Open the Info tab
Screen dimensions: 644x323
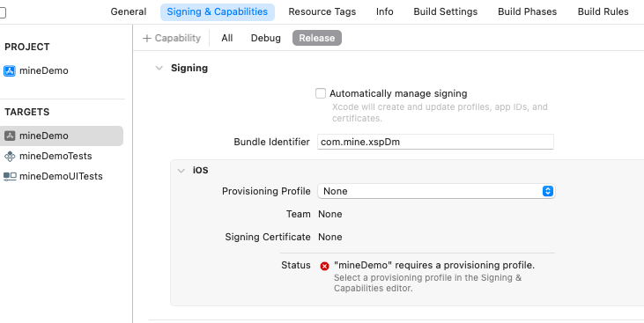pyautogui.click(x=384, y=12)
